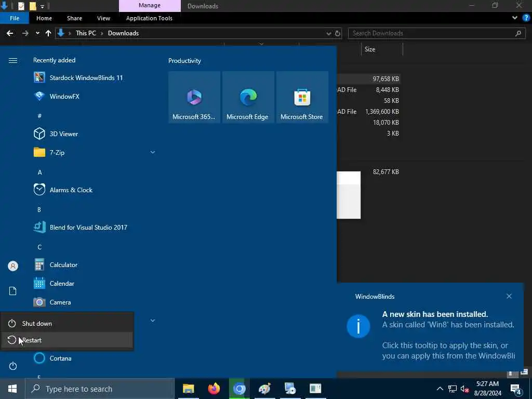Open the paint palette app in the taskbar

pos(264,389)
